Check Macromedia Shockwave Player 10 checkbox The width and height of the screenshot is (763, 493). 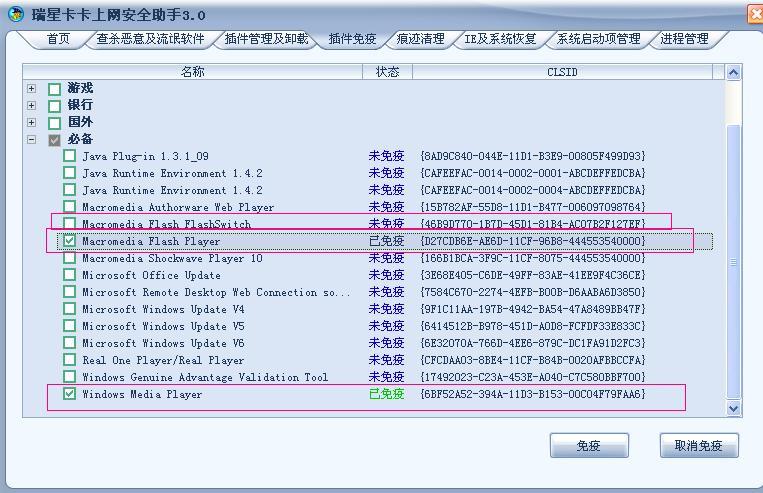click(70, 258)
